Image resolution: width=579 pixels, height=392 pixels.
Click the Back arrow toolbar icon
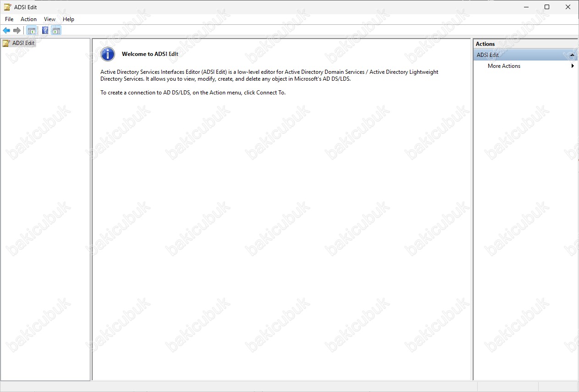(6, 31)
